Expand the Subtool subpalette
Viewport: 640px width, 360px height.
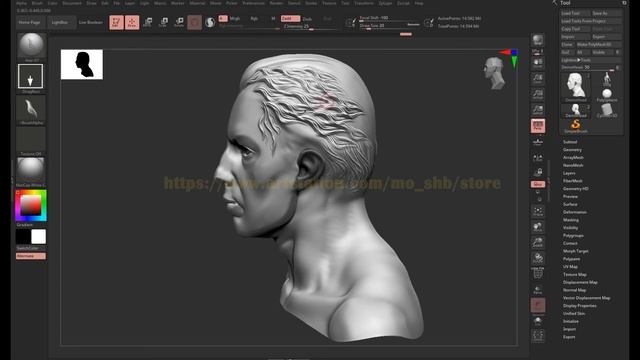570,142
